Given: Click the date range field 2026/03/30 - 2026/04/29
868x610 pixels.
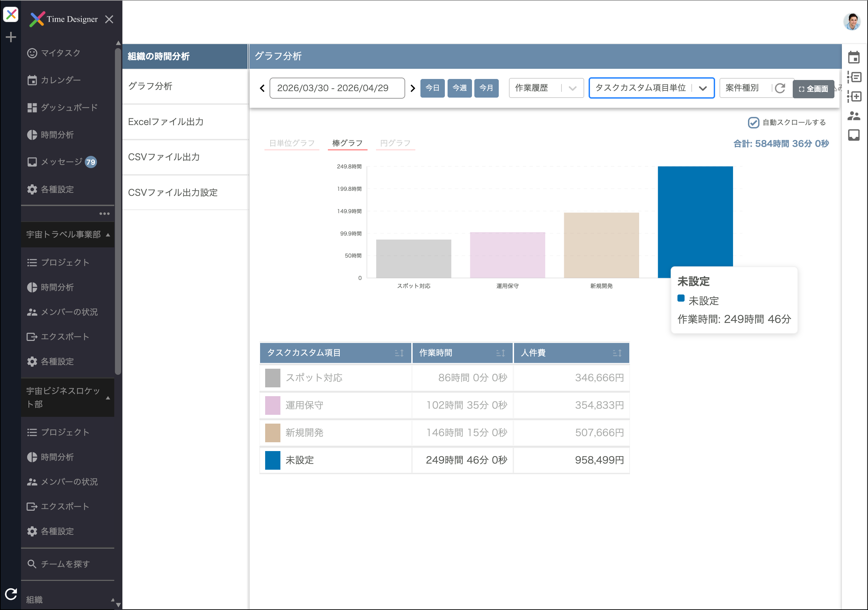Looking at the screenshot, I should click(337, 88).
